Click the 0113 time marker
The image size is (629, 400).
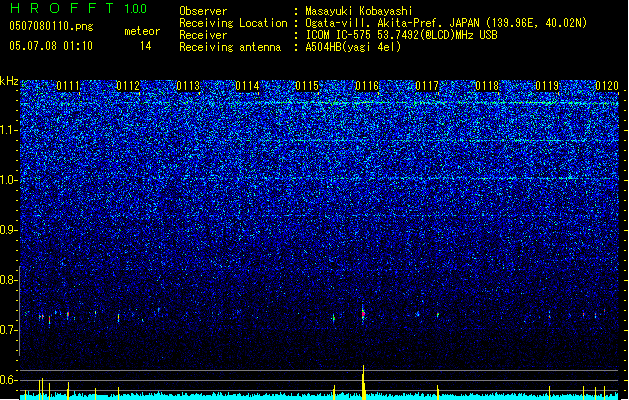coord(188,86)
